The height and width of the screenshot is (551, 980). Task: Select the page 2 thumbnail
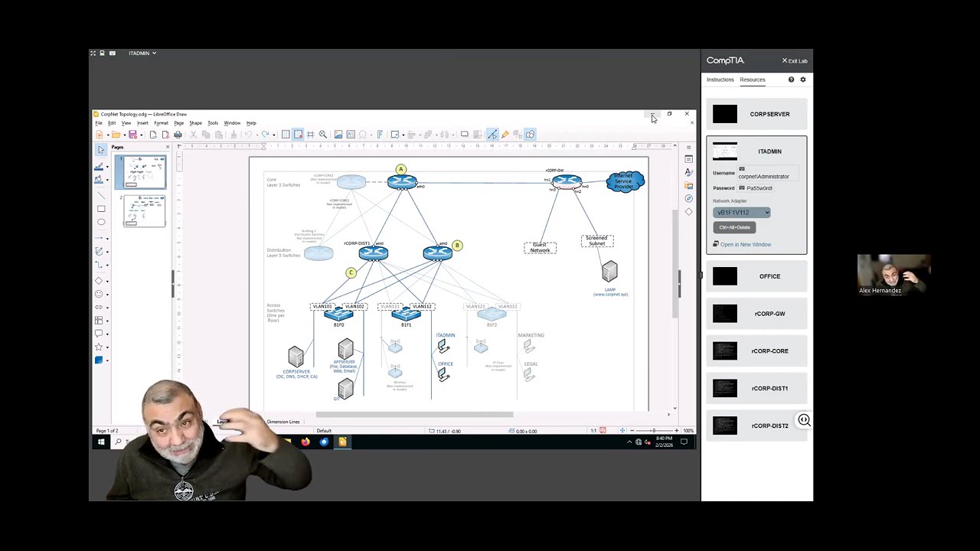click(x=144, y=211)
